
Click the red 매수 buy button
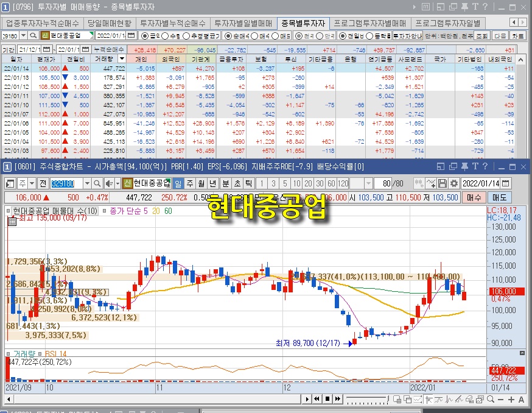tap(474, 197)
